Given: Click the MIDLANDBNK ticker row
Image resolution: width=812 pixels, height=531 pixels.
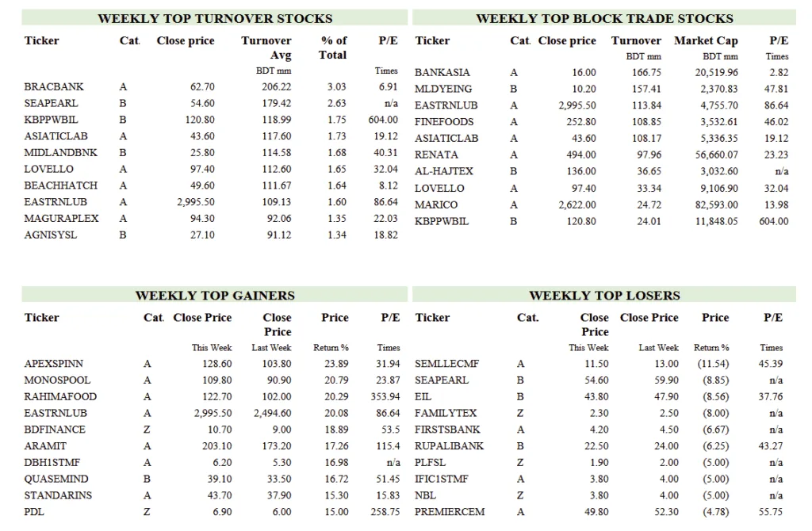Looking at the screenshot, I should 61,153.
